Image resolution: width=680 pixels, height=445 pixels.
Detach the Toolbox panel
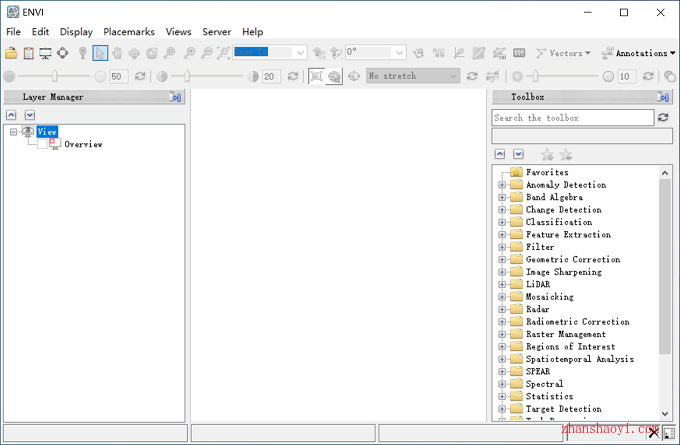tap(663, 97)
